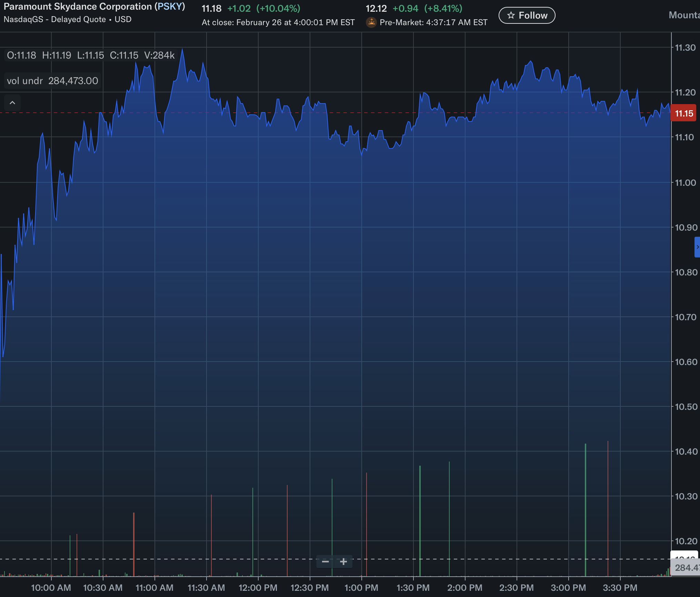Click the 10.60 price axis label

pos(686,362)
